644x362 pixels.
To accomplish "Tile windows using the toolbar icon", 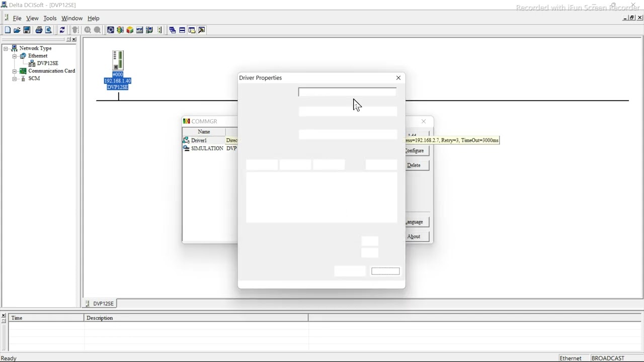I will pyautogui.click(x=182, y=30).
